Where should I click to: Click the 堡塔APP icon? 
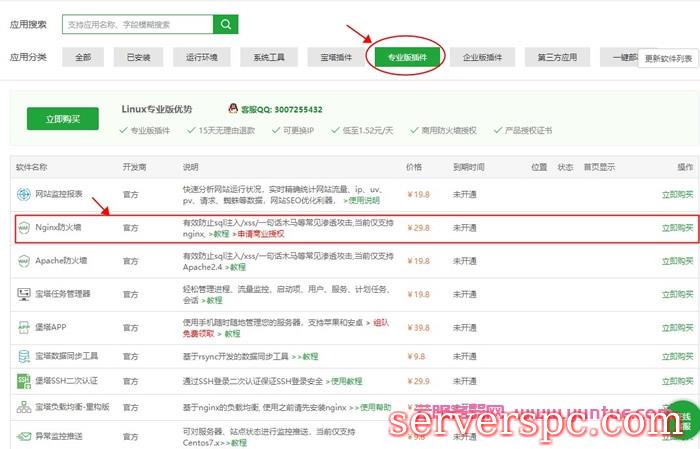coord(23,327)
